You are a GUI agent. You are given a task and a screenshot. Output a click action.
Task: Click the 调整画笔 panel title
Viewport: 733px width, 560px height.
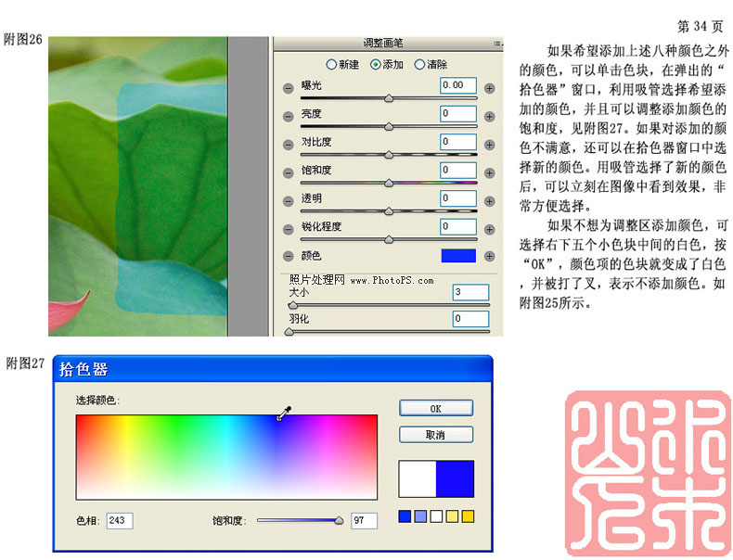click(383, 44)
